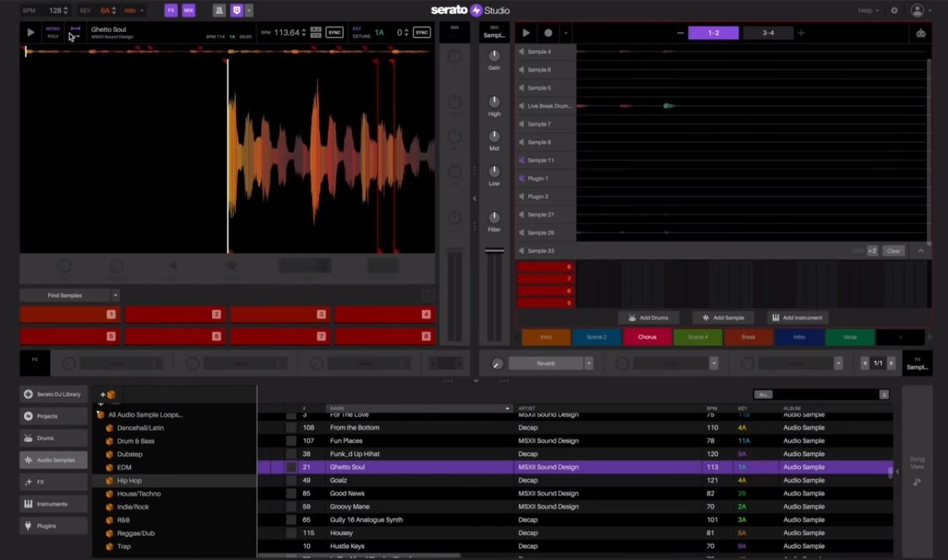948x560 pixels.
Task: Select the Sample 33 track
Action: click(541, 251)
